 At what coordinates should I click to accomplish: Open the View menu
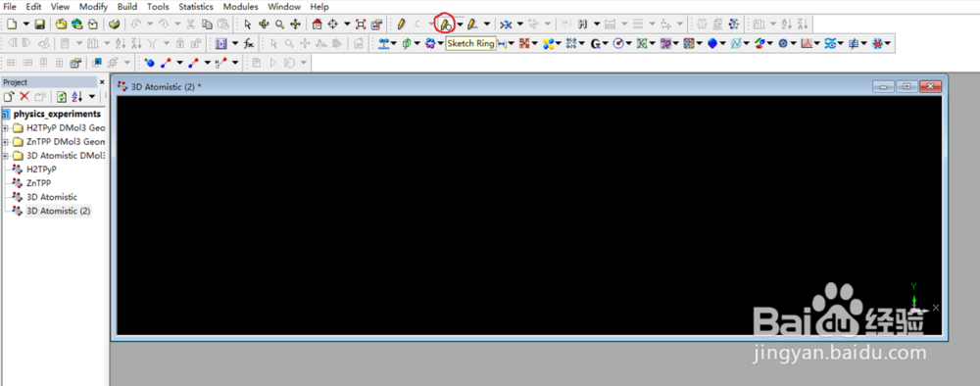(x=60, y=7)
